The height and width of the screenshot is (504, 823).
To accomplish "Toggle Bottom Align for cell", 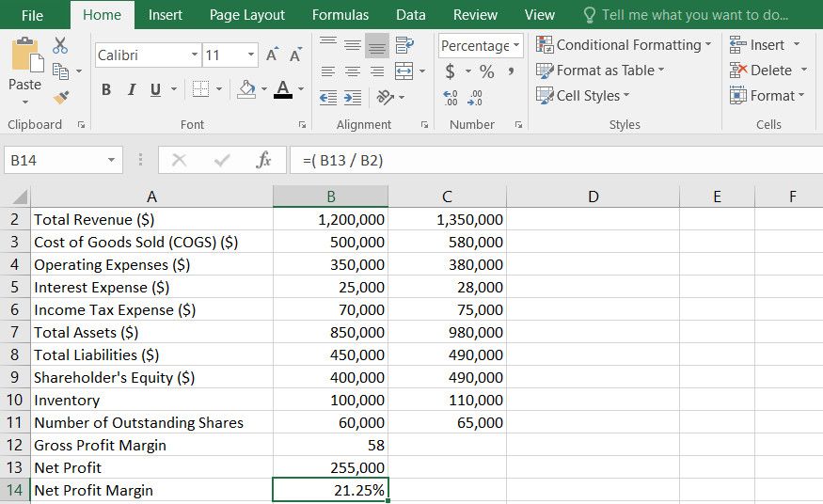I will coord(376,45).
